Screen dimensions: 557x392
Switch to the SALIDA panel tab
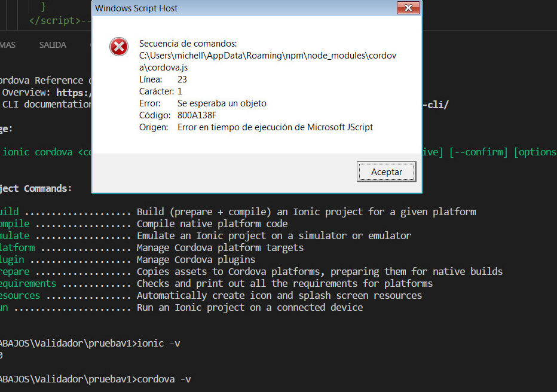pyautogui.click(x=53, y=45)
